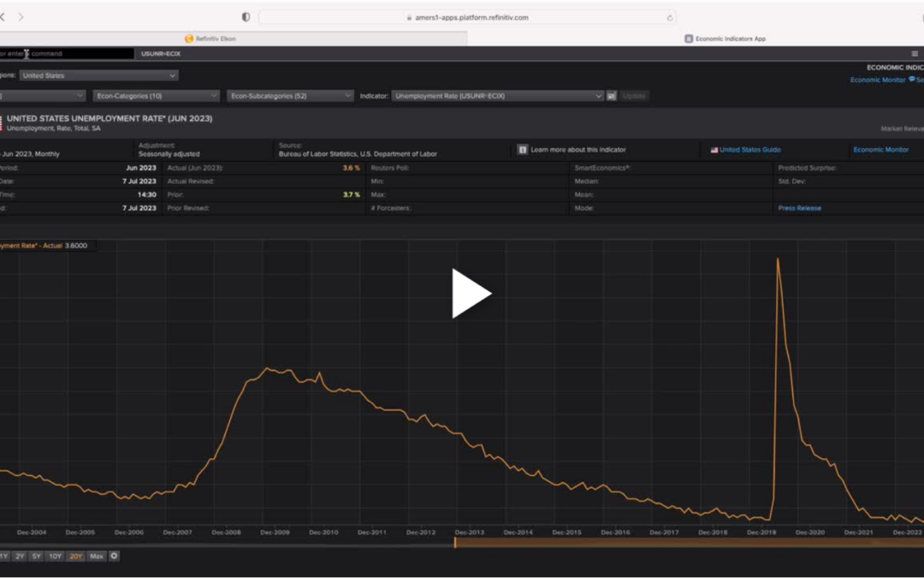
Task: Click the chart title United States Unemployment Rate
Action: pyautogui.click(x=110, y=118)
